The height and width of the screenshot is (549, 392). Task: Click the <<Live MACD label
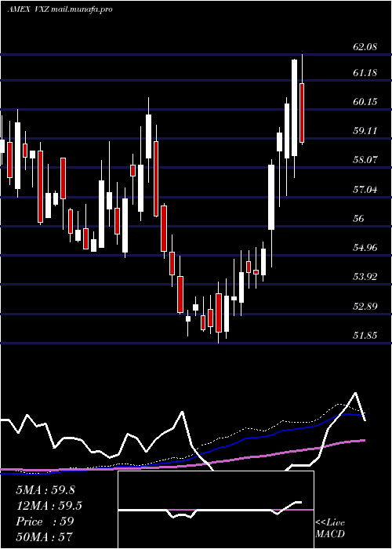pyautogui.click(x=330, y=528)
